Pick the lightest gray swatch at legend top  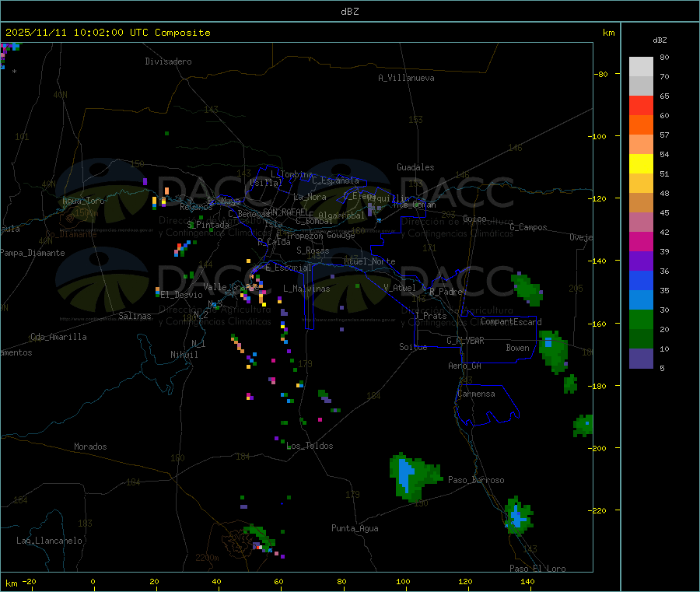[641, 67]
